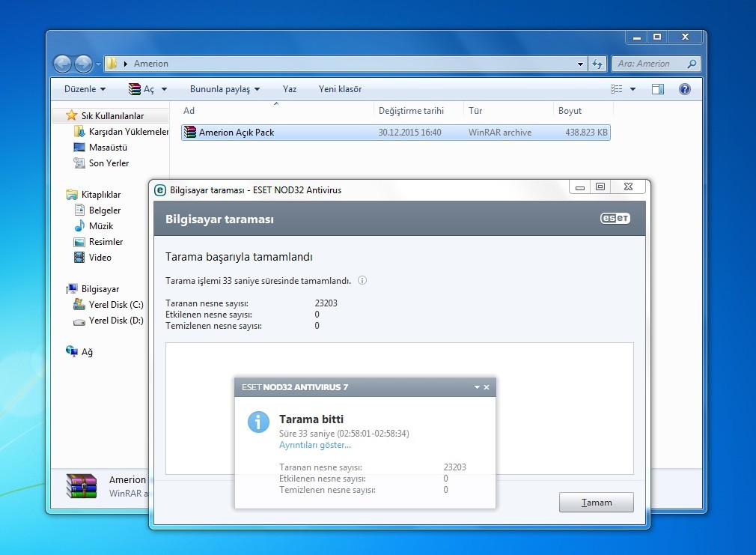Close the ESET NOD32 notification popup
Image resolution: width=756 pixels, height=555 pixels.
click(487, 387)
